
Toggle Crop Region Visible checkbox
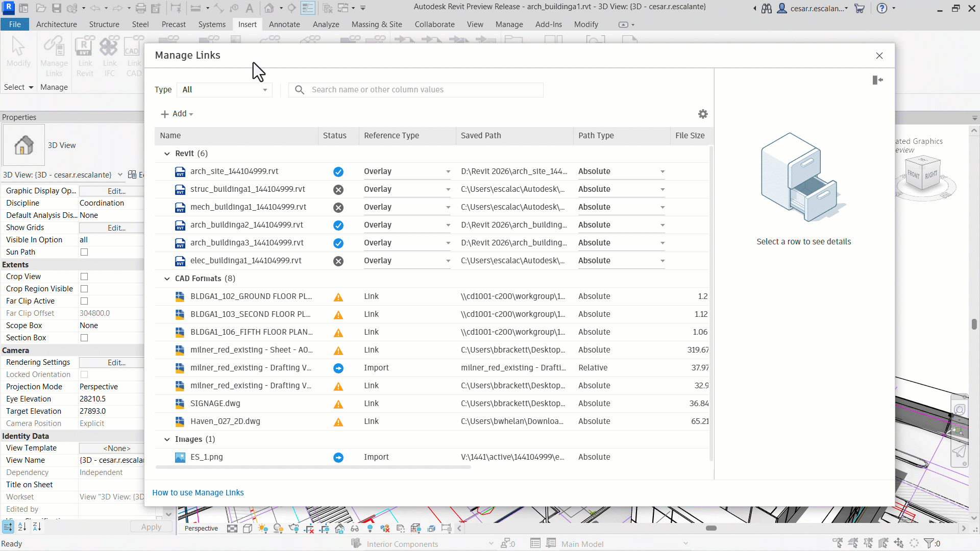[84, 289]
